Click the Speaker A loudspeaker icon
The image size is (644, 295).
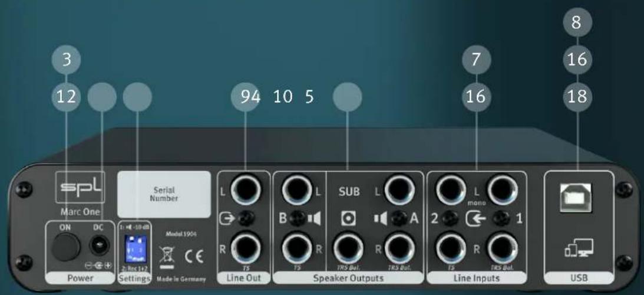click(381, 218)
